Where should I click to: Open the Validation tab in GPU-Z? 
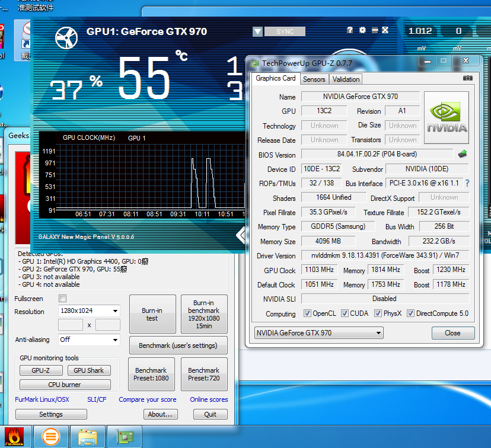click(345, 79)
